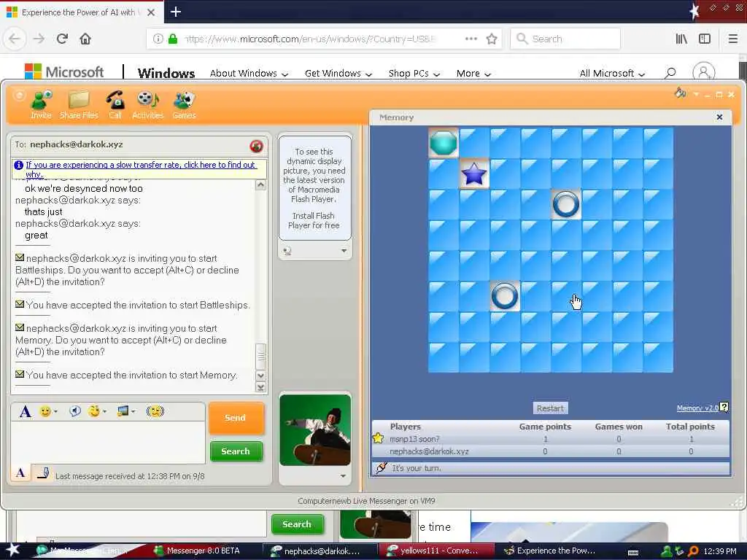Switch to text typing mode tab
This screenshot has height=560, width=747.
click(x=20, y=472)
